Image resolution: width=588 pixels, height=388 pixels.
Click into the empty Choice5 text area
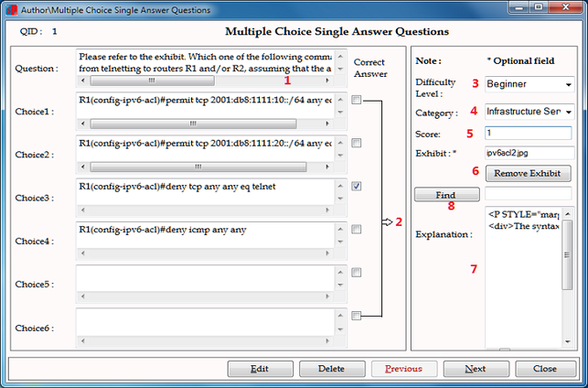205,278
